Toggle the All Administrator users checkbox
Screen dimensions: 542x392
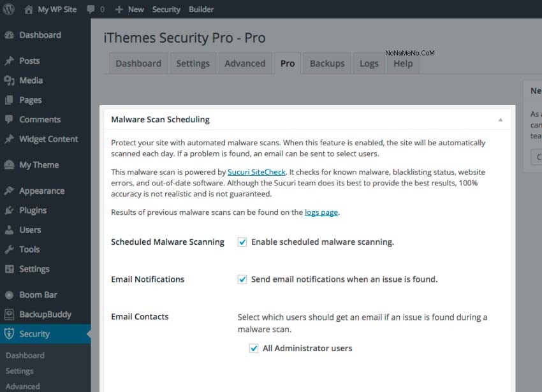tap(254, 349)
